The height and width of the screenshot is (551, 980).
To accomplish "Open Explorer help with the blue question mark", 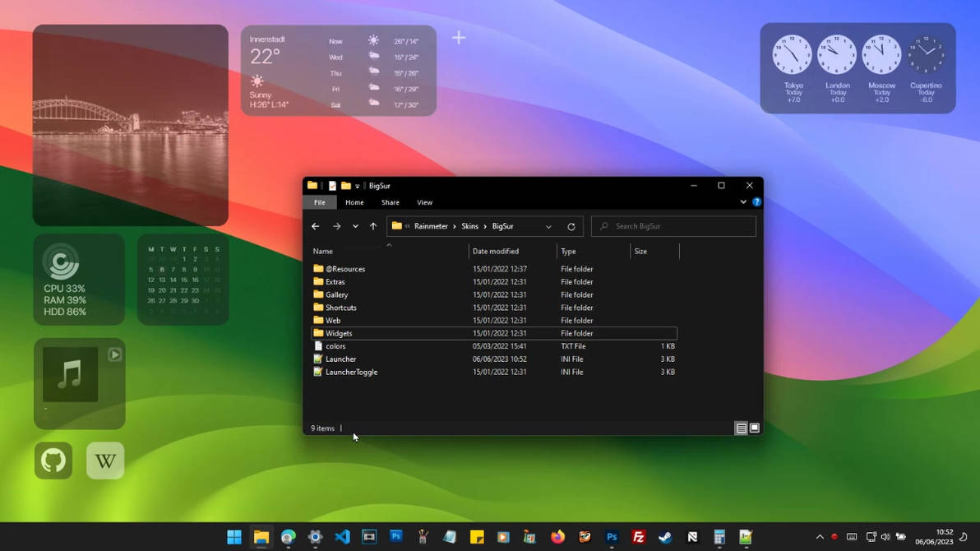I will tap(756, 201).
